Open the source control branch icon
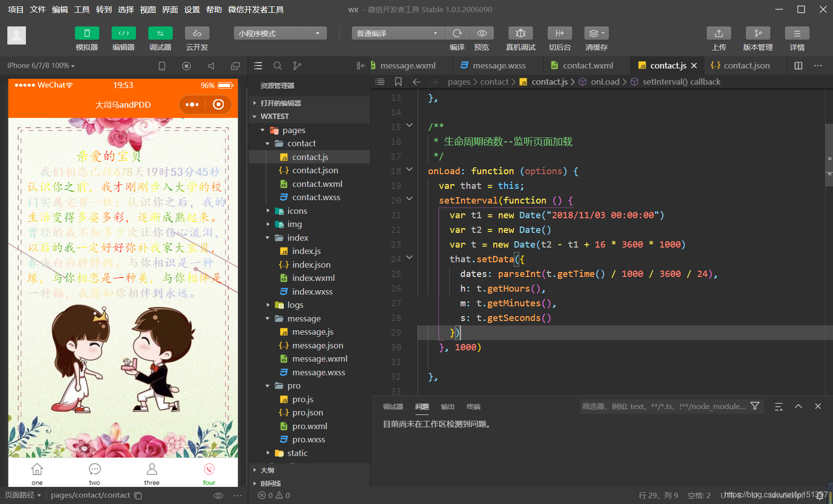The height and width of the screenshot is (504, 833). 297,66
